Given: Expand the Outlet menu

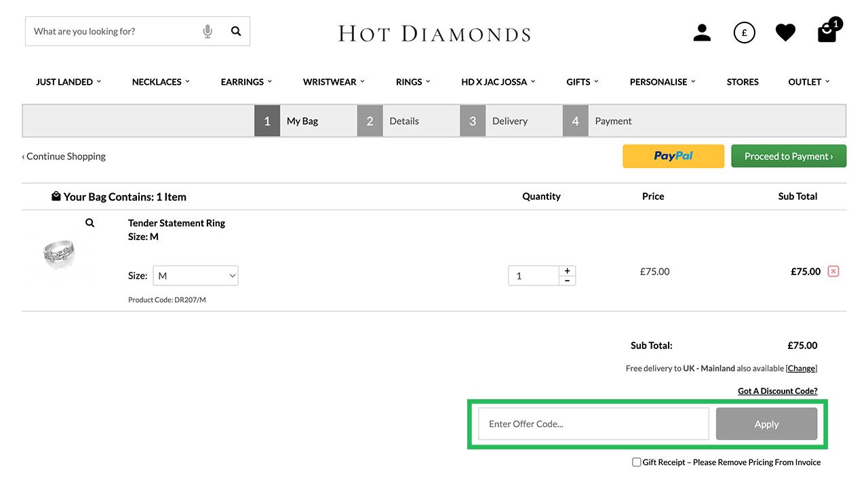Looking at the screenshot, I should tap(809, 81).
